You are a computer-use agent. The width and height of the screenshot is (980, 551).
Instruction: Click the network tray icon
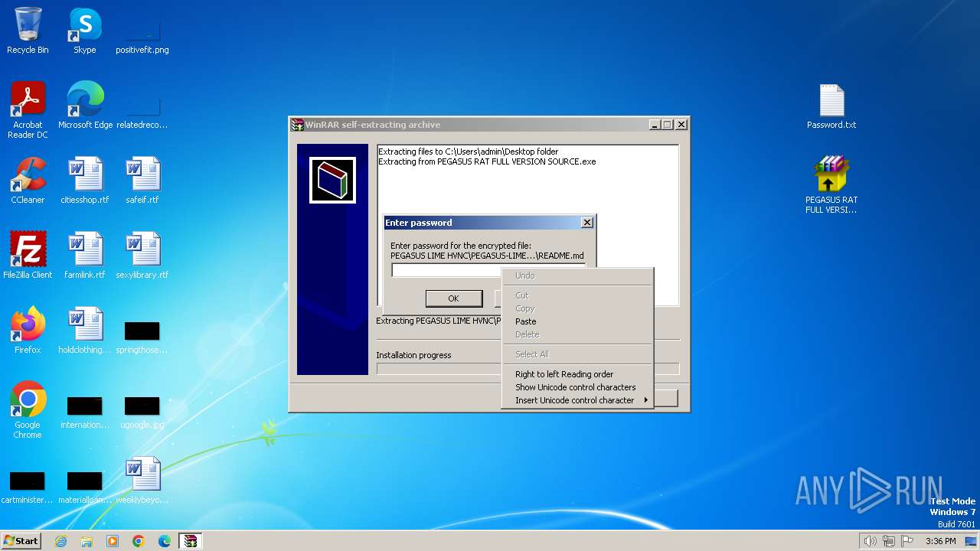(889, 541)
